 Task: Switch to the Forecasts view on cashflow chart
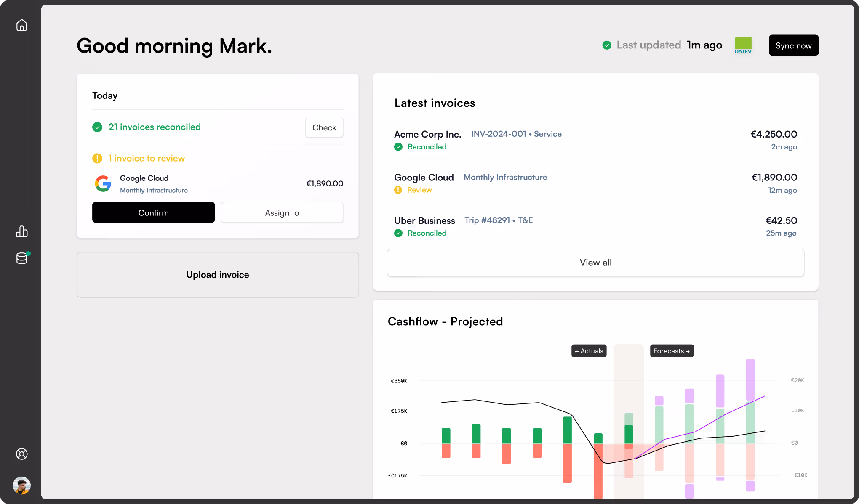[x=672, y=351]
